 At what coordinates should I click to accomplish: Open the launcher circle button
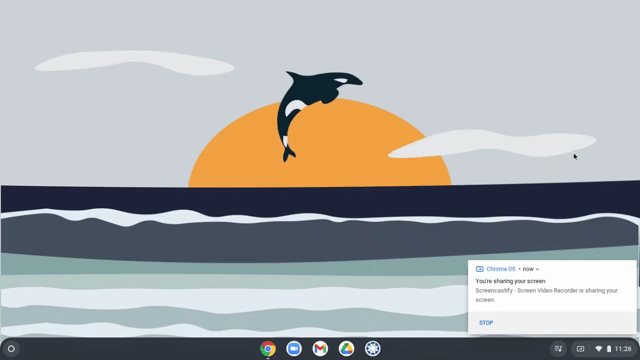click(11, 349)
